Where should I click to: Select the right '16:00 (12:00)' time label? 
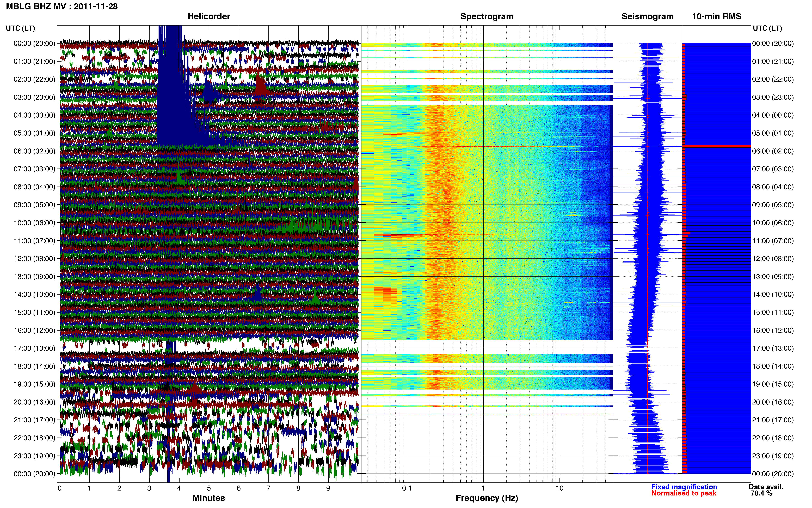pyautogui.click(x=773, y=330)
